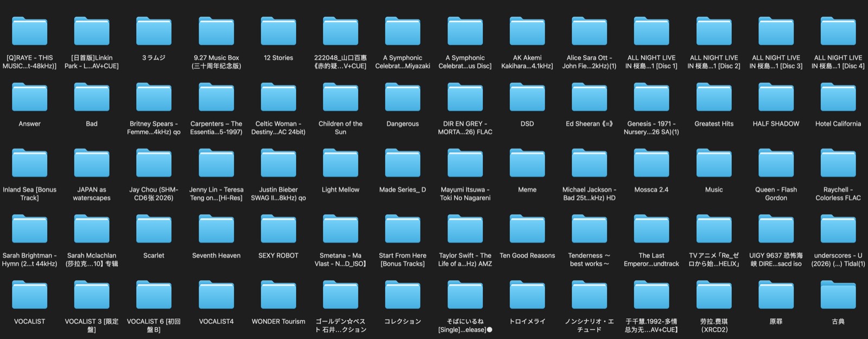The image size is (868, 339).
Task: Open the Meme folder icon
Action: click(x=527, y=163)
